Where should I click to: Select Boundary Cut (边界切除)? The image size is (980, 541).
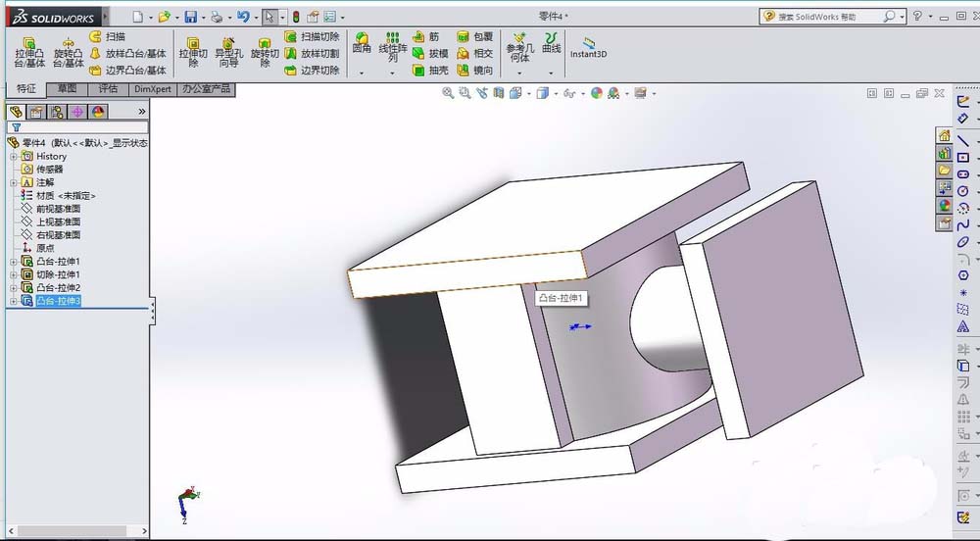[312, 71]
